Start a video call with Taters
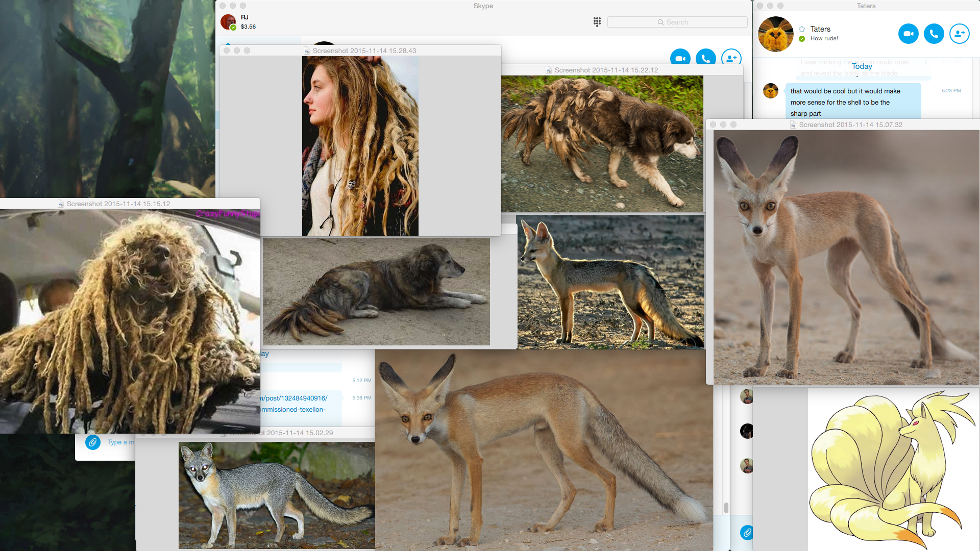Viewport: 980px width, 551px height. click(908, 34)
